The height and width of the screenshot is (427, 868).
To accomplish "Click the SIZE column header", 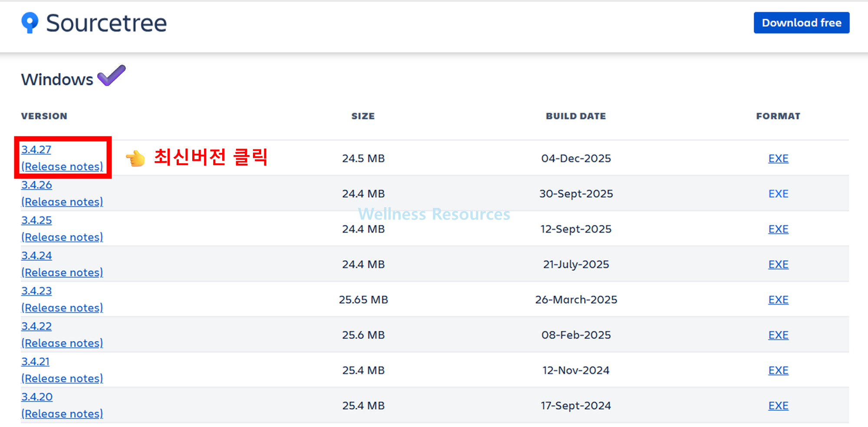I will [x=363, y=116].
